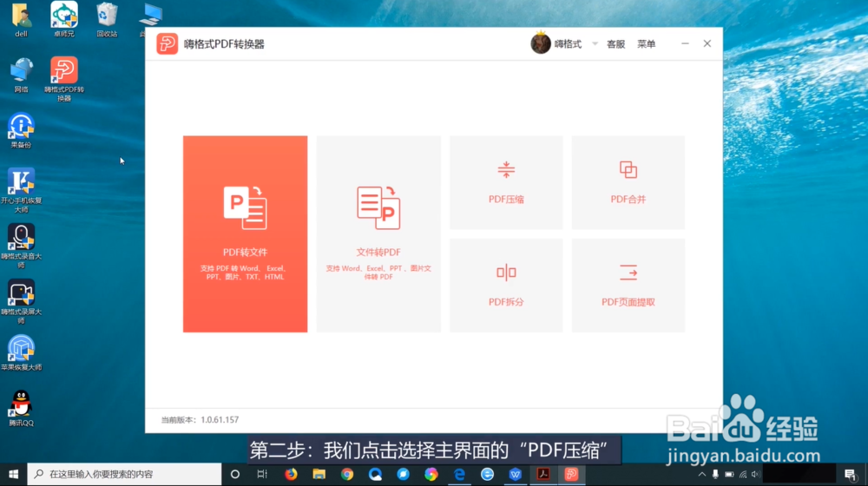Select the 嗨格式录音大师 desktop icon
Image resolution: width=868 pixels, height=486 pixels.
coord(21,246)
